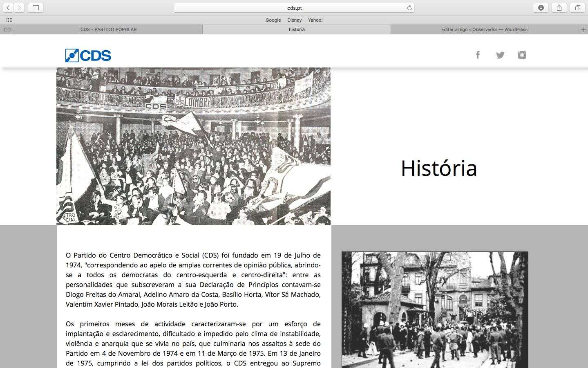Switch to the Editar artigo Observador tab
This screenshot has width=588, height=368.
pos(485,29)
